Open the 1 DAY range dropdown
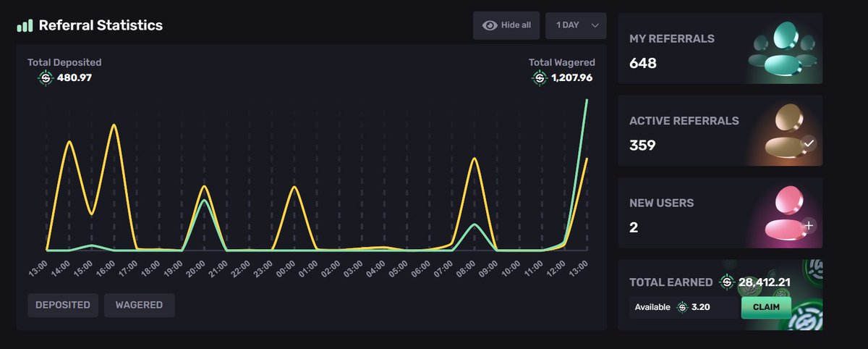This screenshot has height=349, width=868. coord(576,25)
